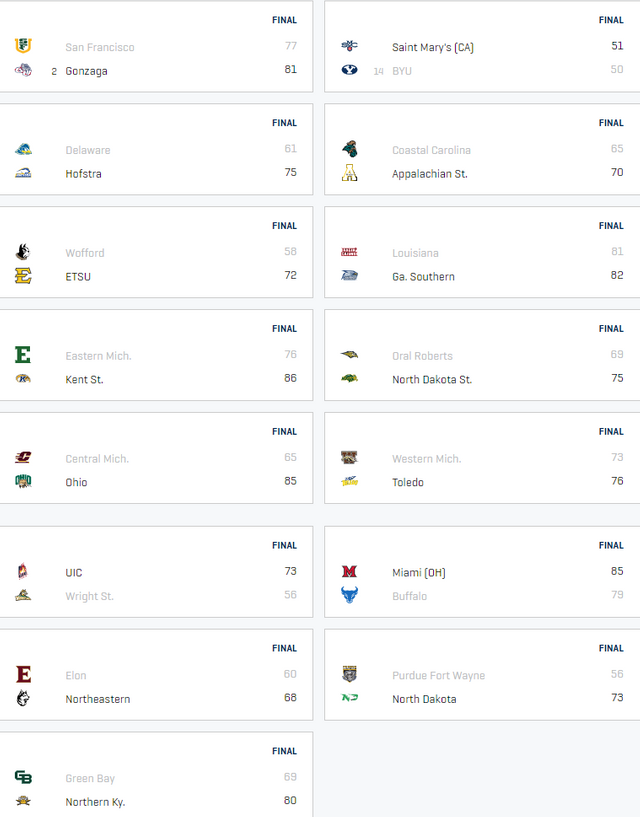640x817 pixels.
Task: Click the Miami (OH) red M logo
Action: click(x=349, y=571)
